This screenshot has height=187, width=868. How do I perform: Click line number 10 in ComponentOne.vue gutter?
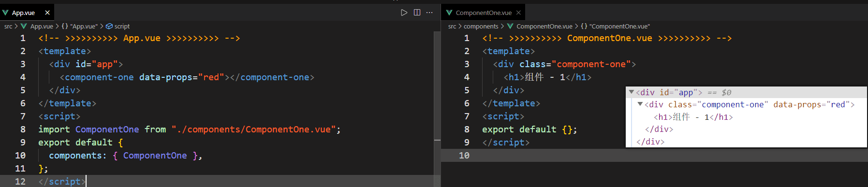pyautogui.click(x=464, y=155)
